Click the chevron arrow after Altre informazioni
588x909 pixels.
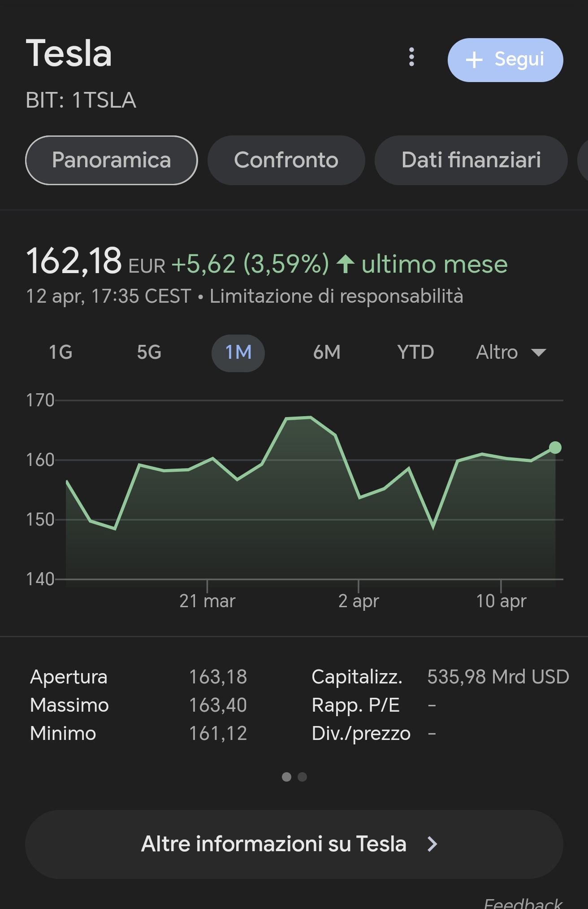click(432, 844)
